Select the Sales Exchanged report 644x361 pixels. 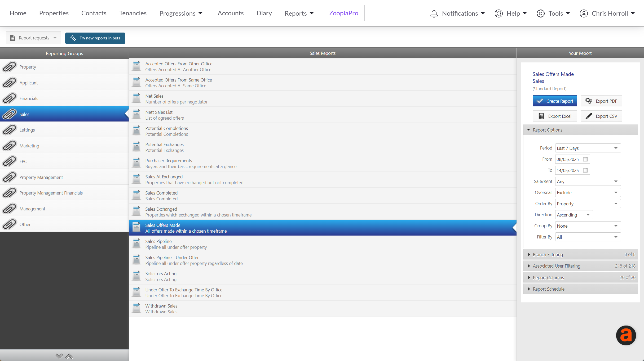click(x=323, y=211)
